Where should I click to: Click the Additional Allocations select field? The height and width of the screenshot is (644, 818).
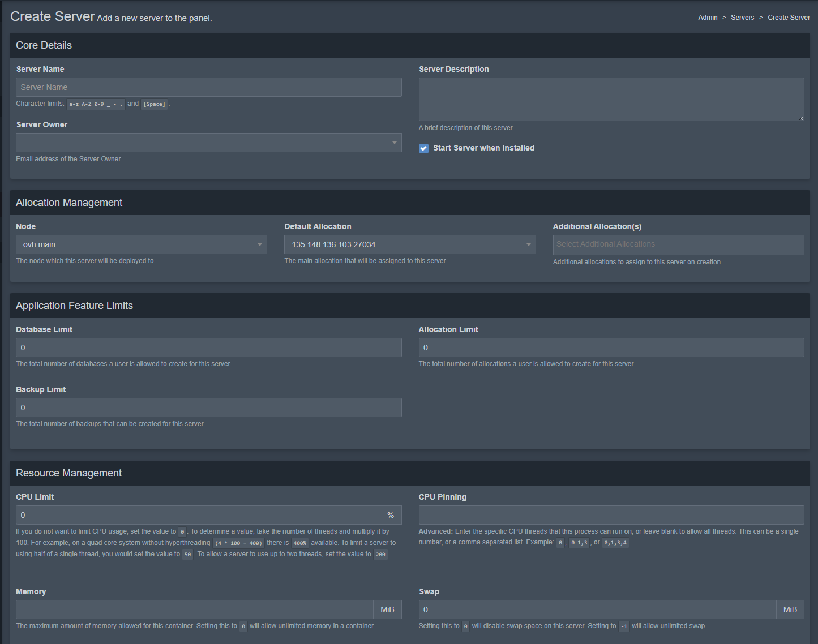point(678,244)
